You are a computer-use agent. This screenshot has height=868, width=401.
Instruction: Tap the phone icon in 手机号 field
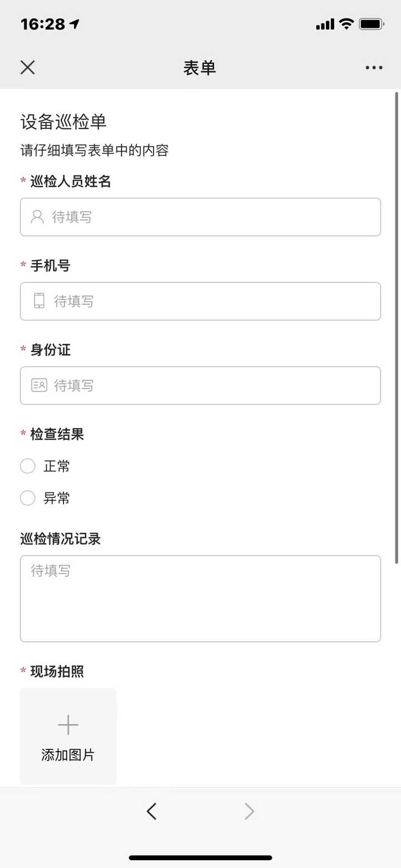39,301
